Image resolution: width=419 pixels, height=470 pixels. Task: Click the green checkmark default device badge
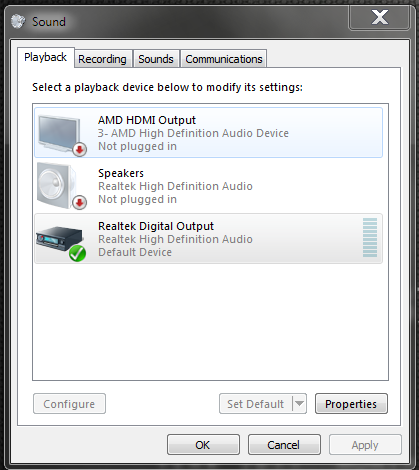tap(77, 253)
